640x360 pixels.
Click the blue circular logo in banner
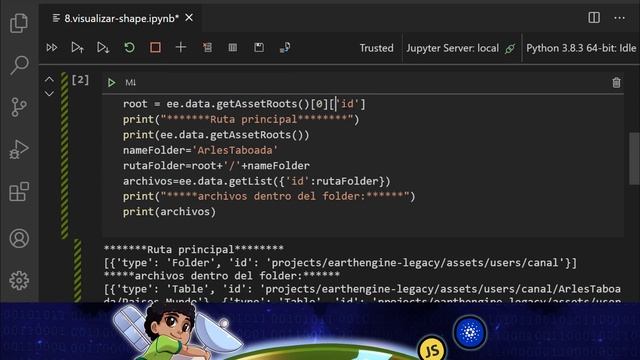pyautogui.click(x=470, y=333)
